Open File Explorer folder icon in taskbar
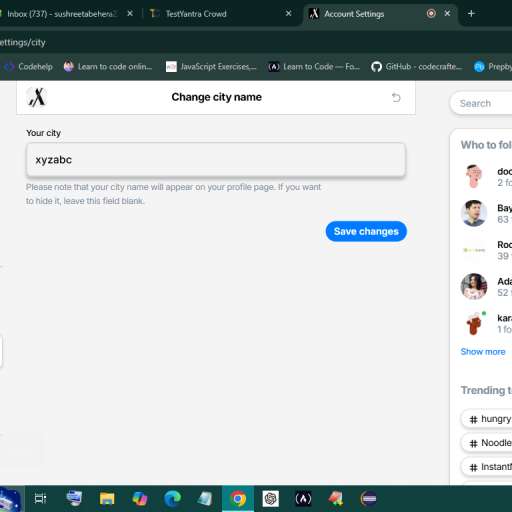 tap(107, 499)
